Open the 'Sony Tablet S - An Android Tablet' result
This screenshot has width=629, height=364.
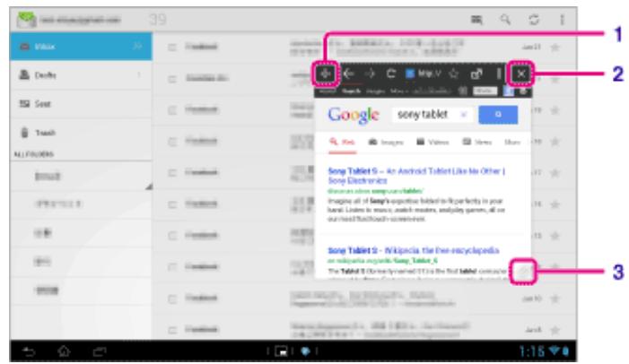[416, 176]
